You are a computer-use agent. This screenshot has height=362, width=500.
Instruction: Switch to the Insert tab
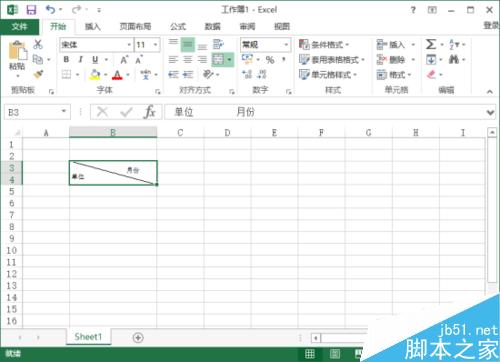pos(92,27)
